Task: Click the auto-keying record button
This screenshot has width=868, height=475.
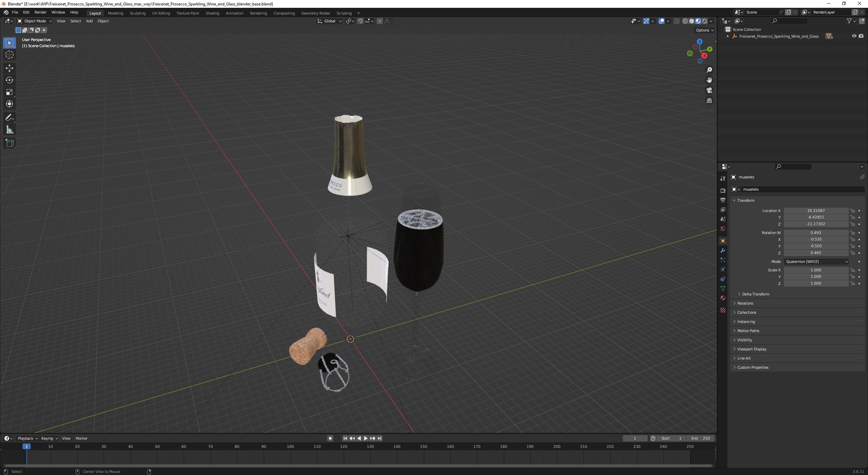Action: pyautogui.click(x=330, y=438)
